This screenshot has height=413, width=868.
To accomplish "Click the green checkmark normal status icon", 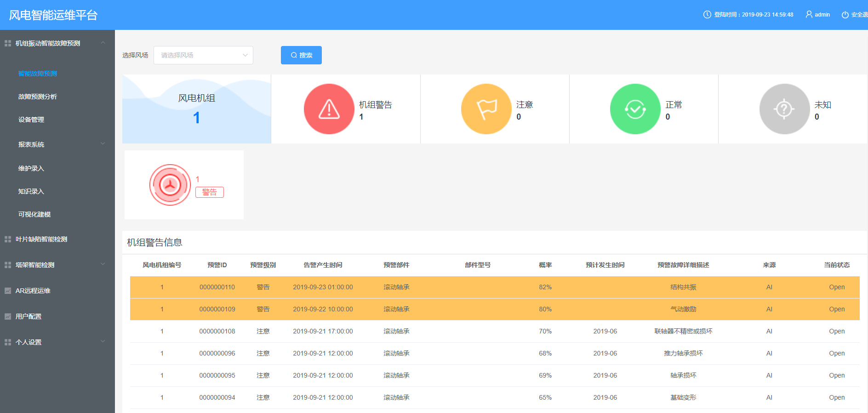I will [x=635, y=109].
